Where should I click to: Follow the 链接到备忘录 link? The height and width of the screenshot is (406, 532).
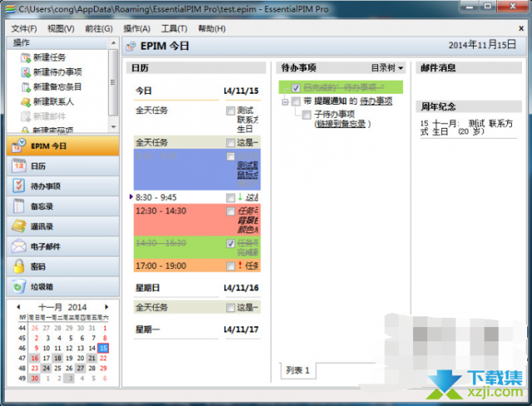341,124
